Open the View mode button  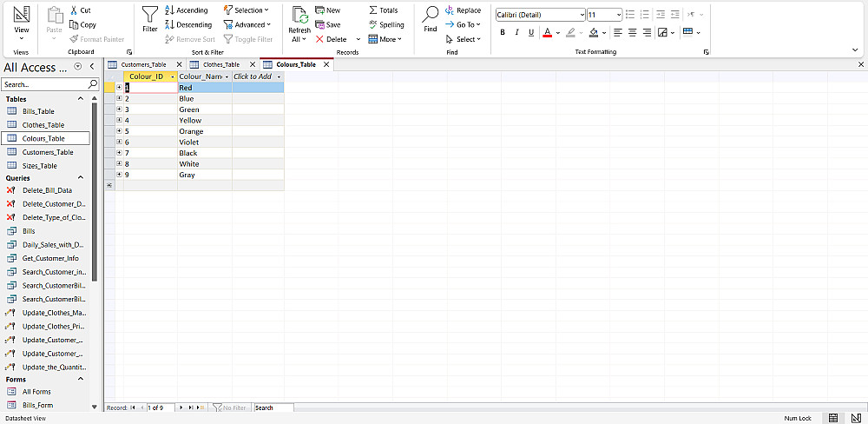click(22, 23)
